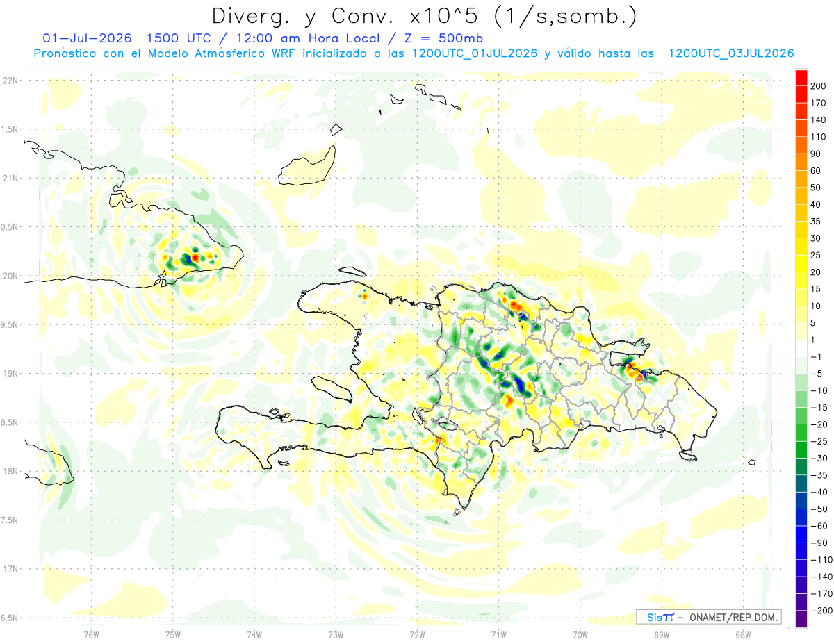This screenshot has width=834, height=644.
Task: Pick the purple swatch below the -200 label
Action: [x=801, y=619]
